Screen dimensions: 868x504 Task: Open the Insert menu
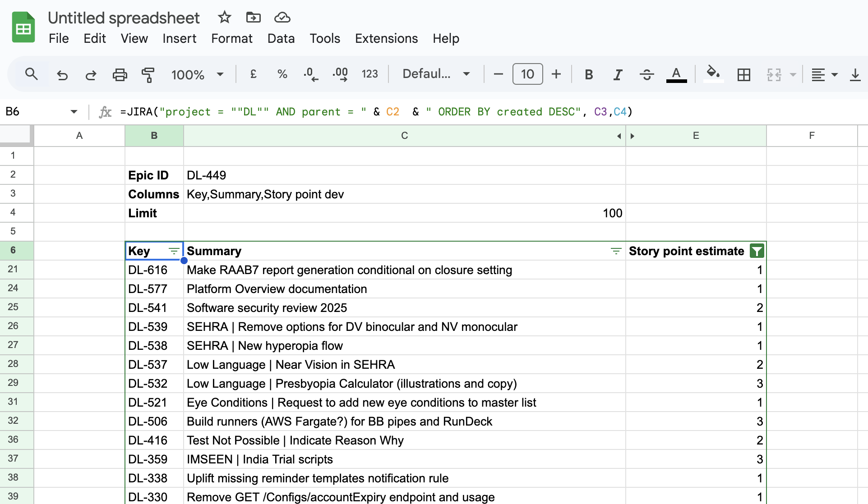[x=179, y=38]
